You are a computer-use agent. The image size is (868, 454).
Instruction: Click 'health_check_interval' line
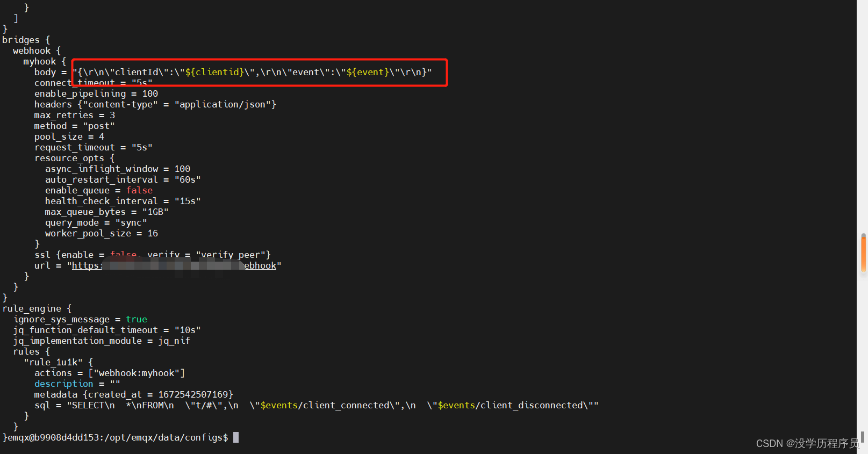pos(123,201)
